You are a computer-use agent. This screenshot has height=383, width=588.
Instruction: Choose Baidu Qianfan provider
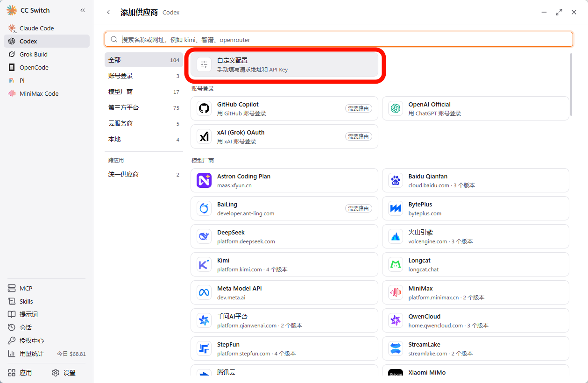click(475, 180)
